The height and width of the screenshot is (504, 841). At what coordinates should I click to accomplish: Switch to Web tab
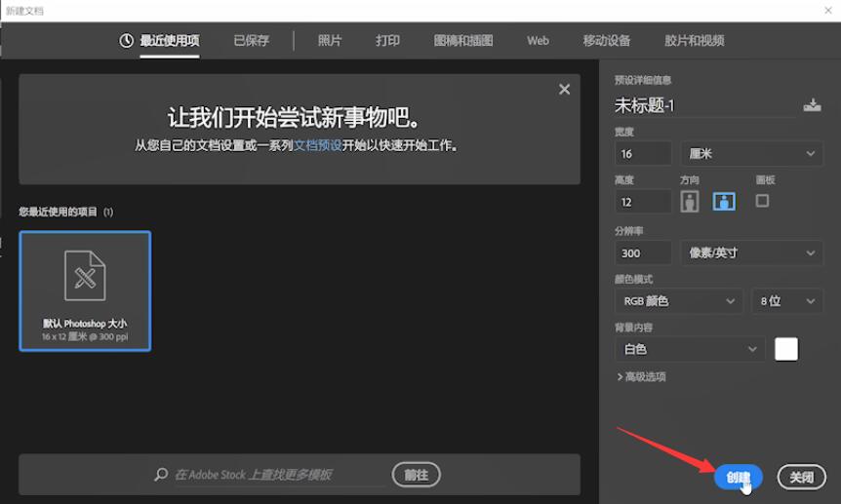[538, 40]
